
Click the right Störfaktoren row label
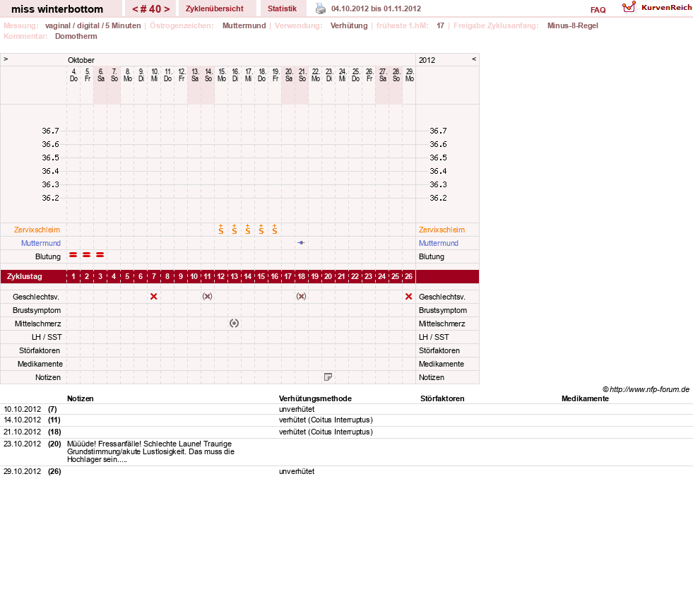pyautogui.click(x=439, y=350)
